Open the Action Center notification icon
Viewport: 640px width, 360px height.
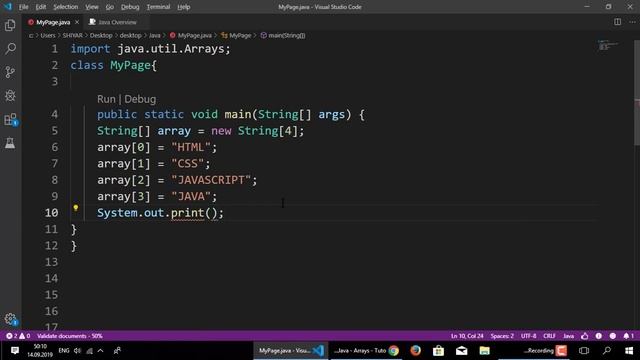tap(15, 350)
